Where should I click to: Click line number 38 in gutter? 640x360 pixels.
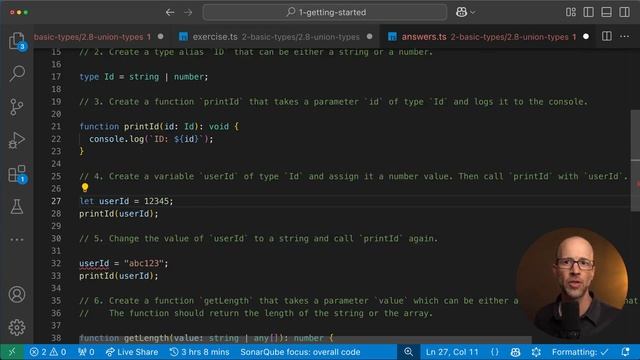point(56,338)
